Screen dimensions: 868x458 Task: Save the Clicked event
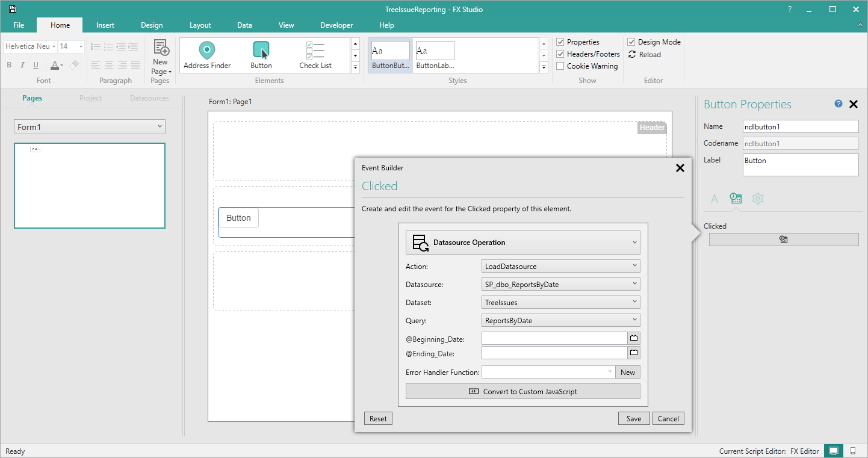(634, 419)
